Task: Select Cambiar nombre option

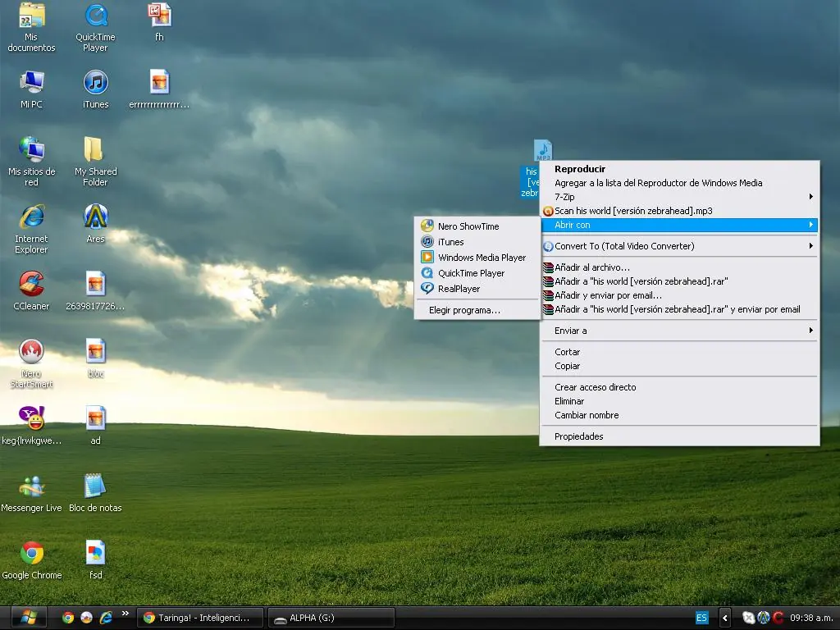Action: 679,414
